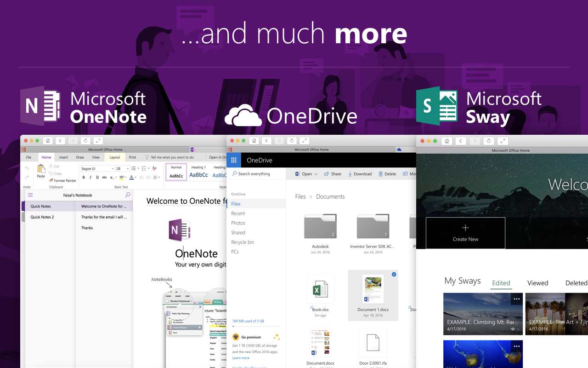Apply the font color A swatch
Viewport: 588px width, 368px height.
(x=132, y=178)
